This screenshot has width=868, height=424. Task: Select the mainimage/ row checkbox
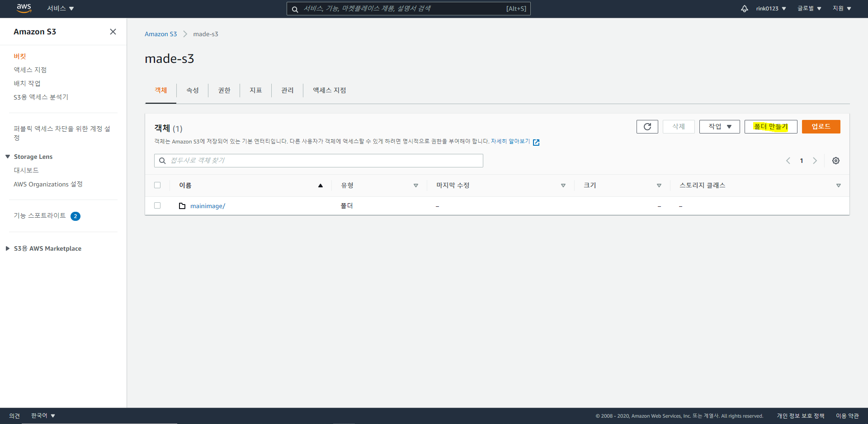(x=157, y=205)
